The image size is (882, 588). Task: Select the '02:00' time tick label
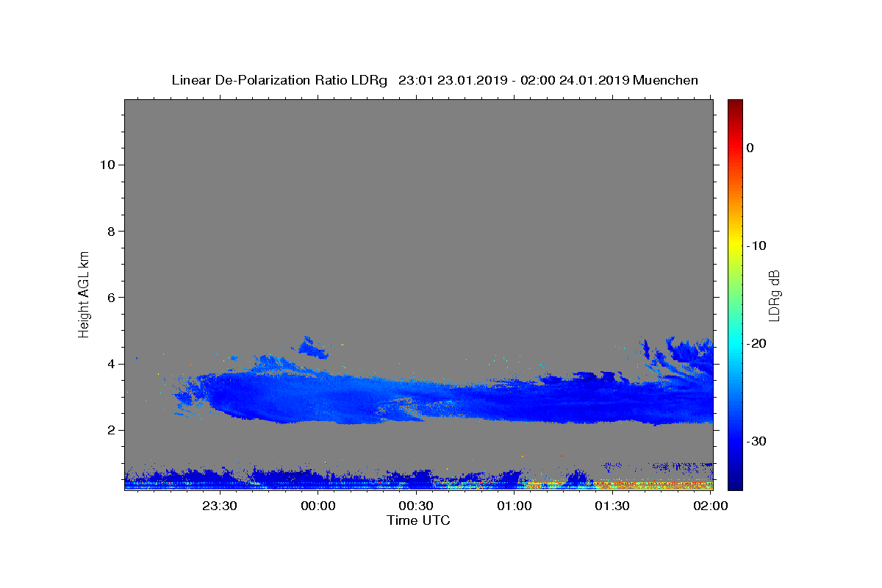pyautogui.click(x=711, y=506)
